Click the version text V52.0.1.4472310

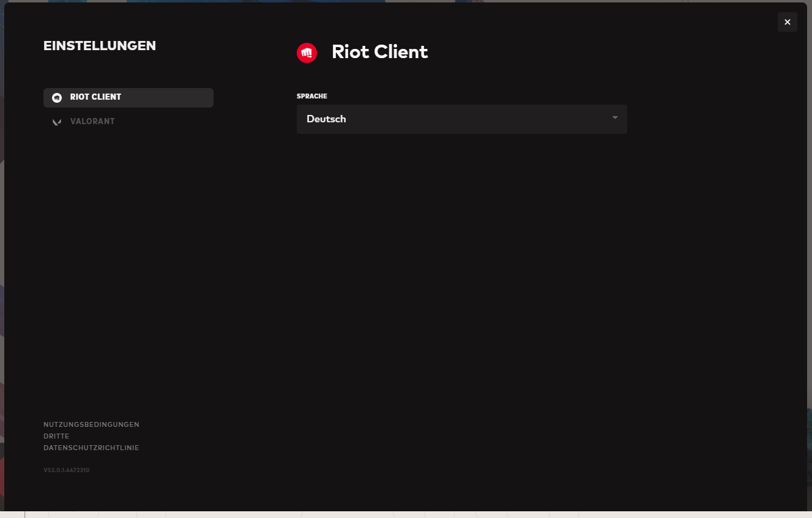(67, 470)
